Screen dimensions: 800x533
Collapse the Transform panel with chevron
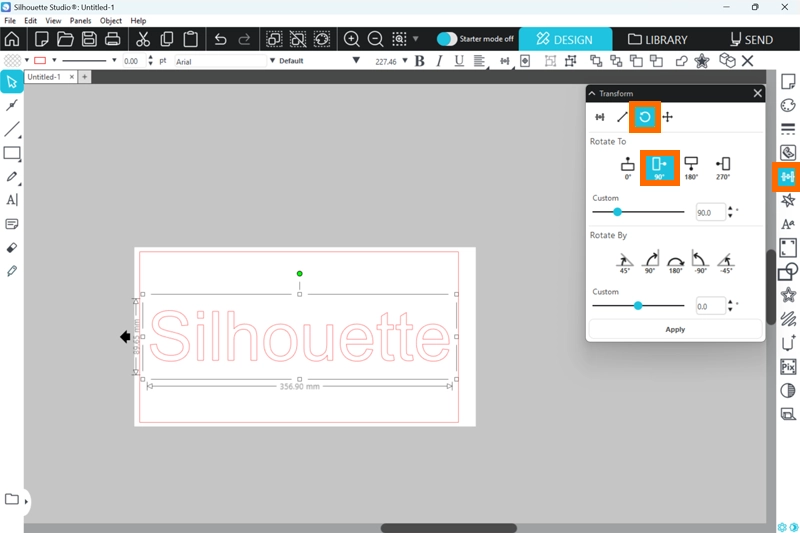pyautogui.click(x=592, y=93)
